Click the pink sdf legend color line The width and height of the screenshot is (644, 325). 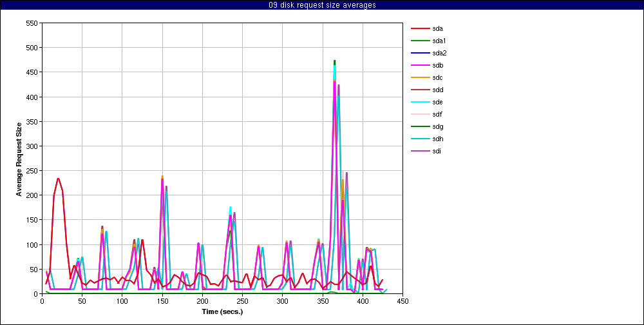coord(420,114)
